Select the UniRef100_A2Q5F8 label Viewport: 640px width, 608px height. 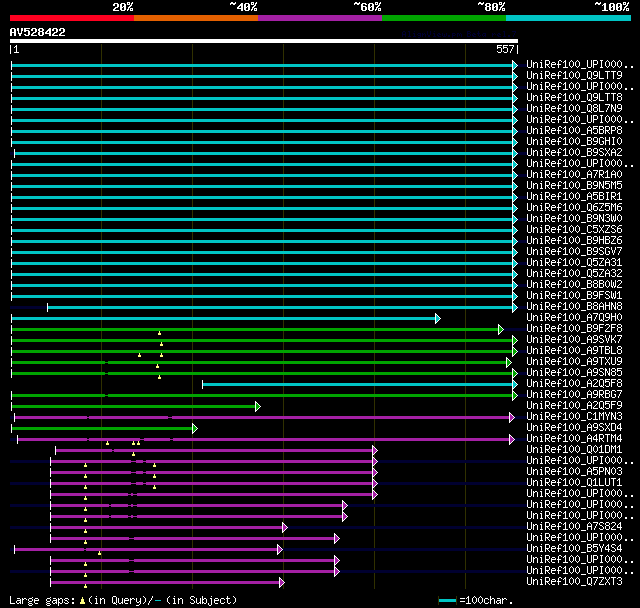click(x=574, y=384)
